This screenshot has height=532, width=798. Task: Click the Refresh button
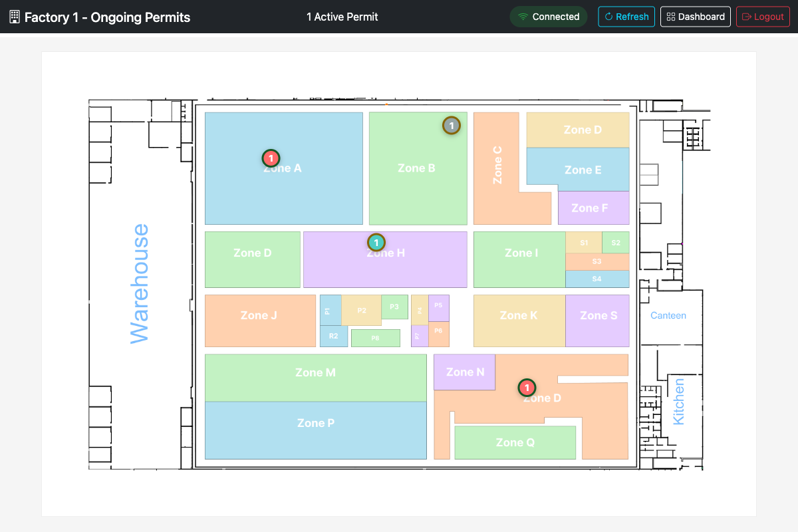626,17
